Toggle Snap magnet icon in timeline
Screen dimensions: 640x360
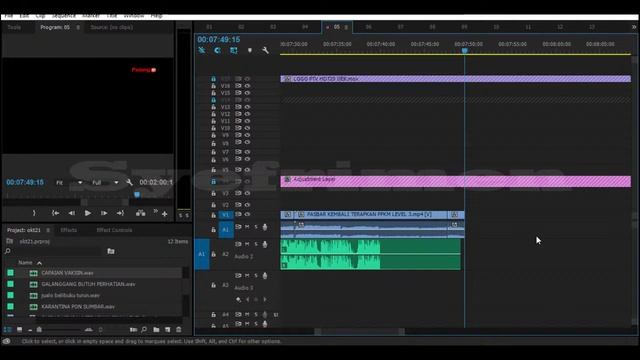[218, 50]
